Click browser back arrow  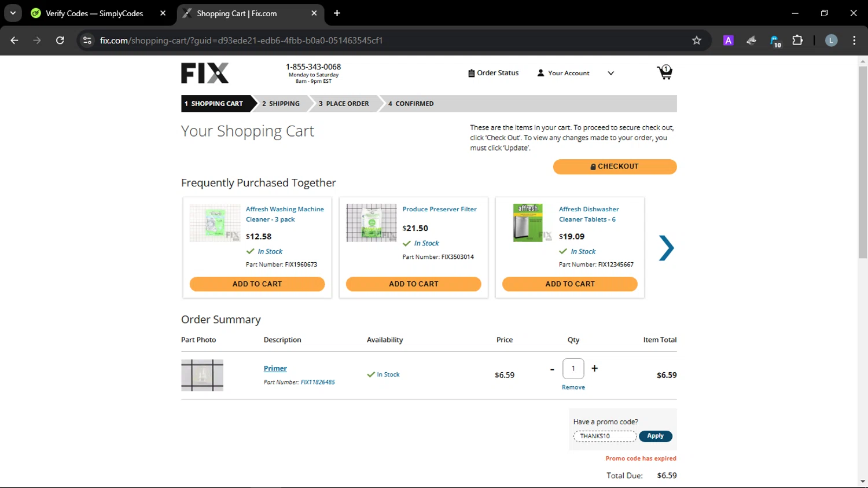coord(14,41)
